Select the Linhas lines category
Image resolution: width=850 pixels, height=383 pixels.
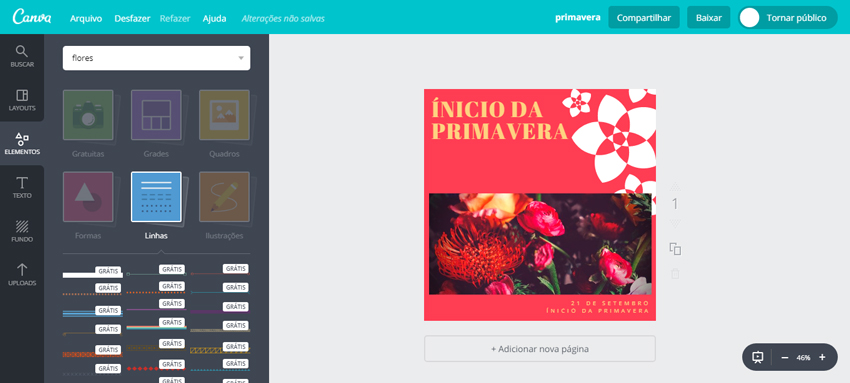coord(156,197)
